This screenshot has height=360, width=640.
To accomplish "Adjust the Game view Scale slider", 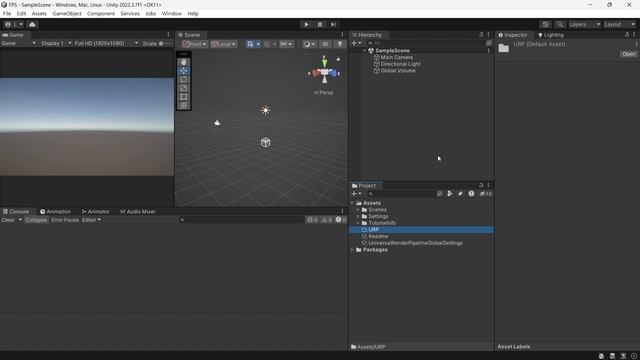I will [x=165, y=43].
